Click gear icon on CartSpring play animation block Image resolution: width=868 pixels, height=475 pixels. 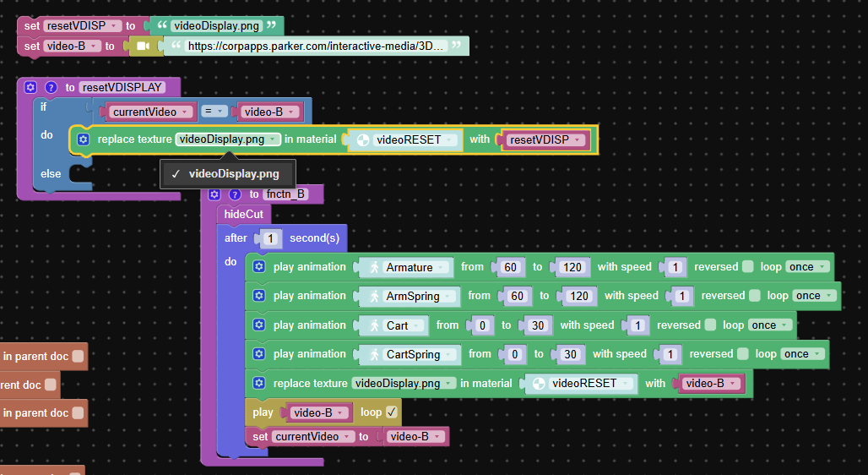pos(258,353)
